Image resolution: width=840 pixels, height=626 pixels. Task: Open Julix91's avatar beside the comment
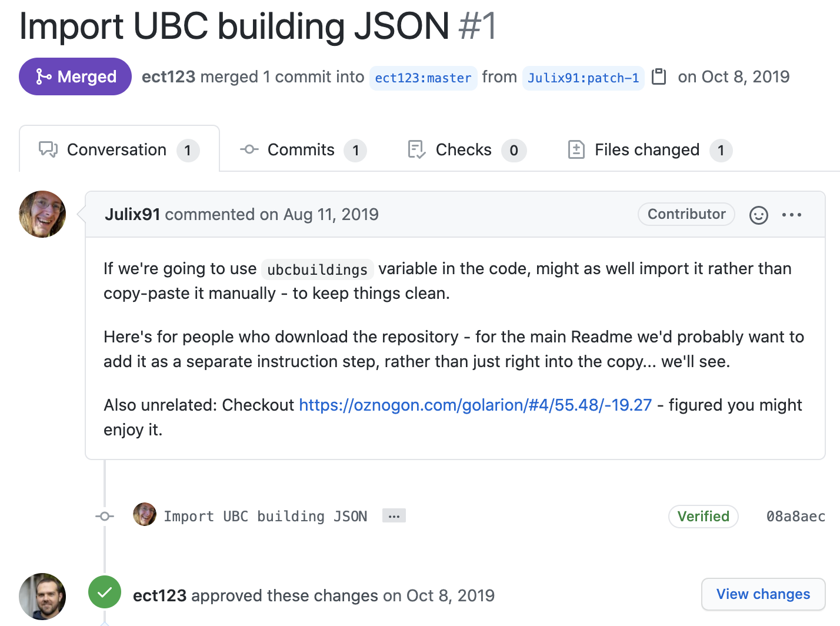[x=42, y=214]
